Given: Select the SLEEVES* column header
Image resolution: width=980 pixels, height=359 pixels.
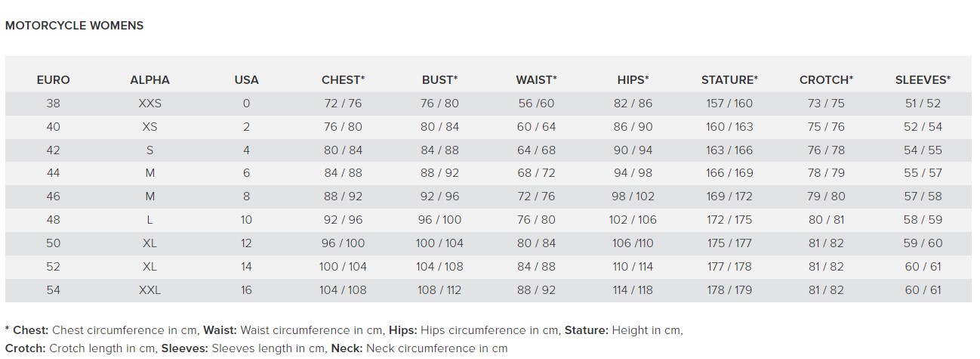Looking at the screenshot, I should 923,80.
